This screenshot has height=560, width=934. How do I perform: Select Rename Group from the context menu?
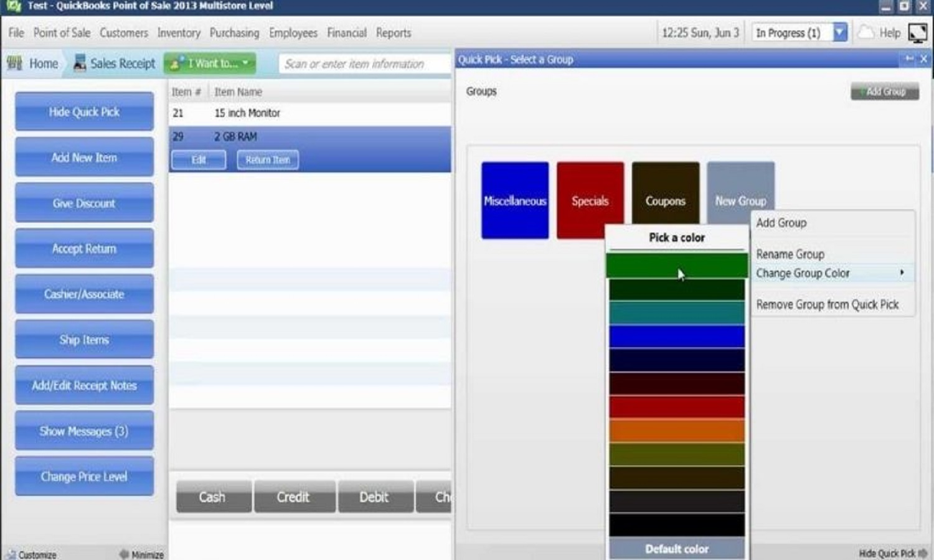(790, 254)
